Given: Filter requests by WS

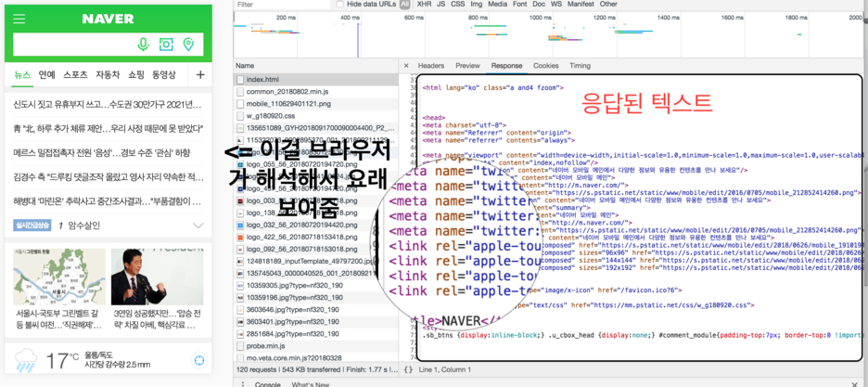Looking at the screenshot, I should [556, 4].
